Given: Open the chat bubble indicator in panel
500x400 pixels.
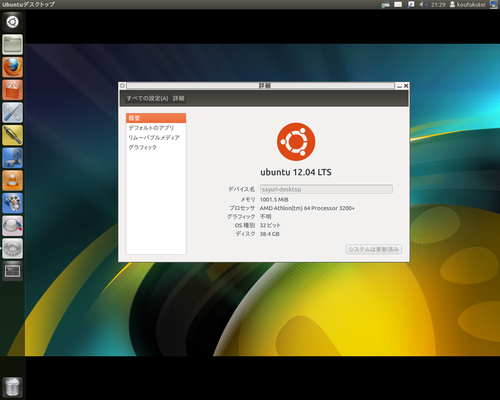Looking at the screenshot, I should (411, 4).
